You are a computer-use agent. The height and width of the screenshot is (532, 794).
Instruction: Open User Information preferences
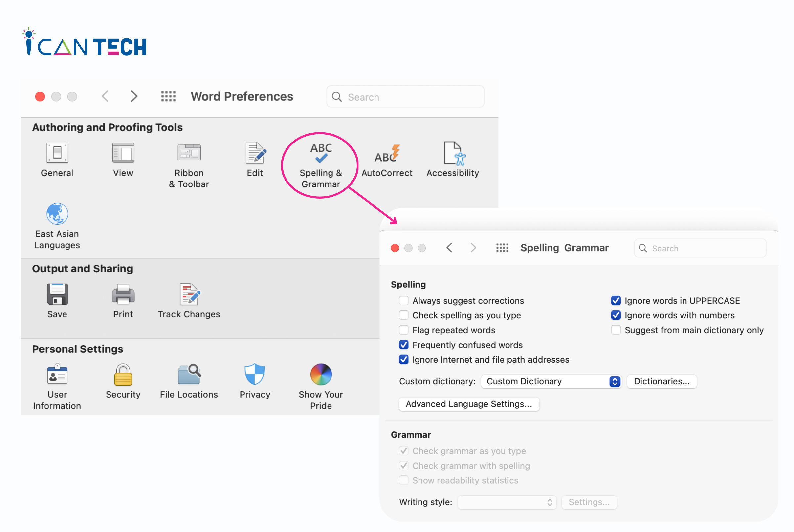[x=57, y=387]
